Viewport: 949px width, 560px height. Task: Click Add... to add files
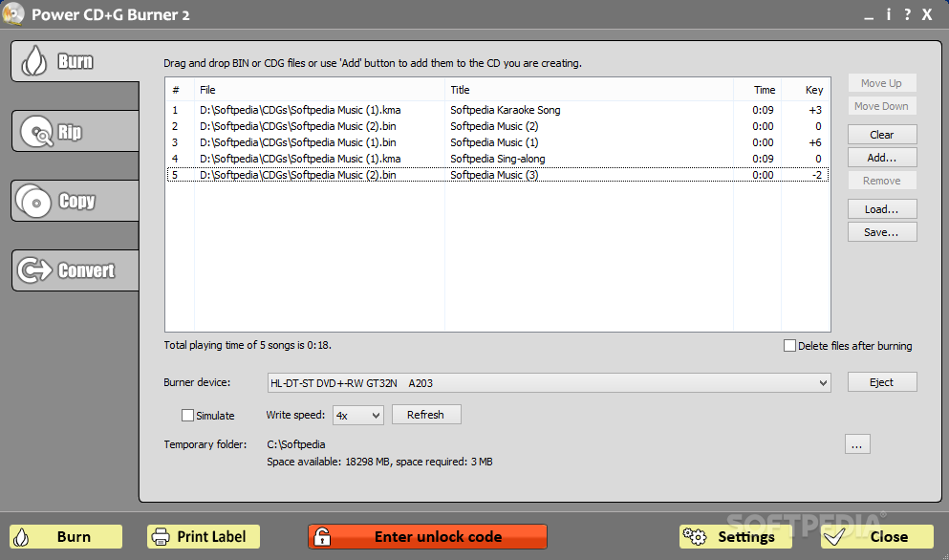882,158
